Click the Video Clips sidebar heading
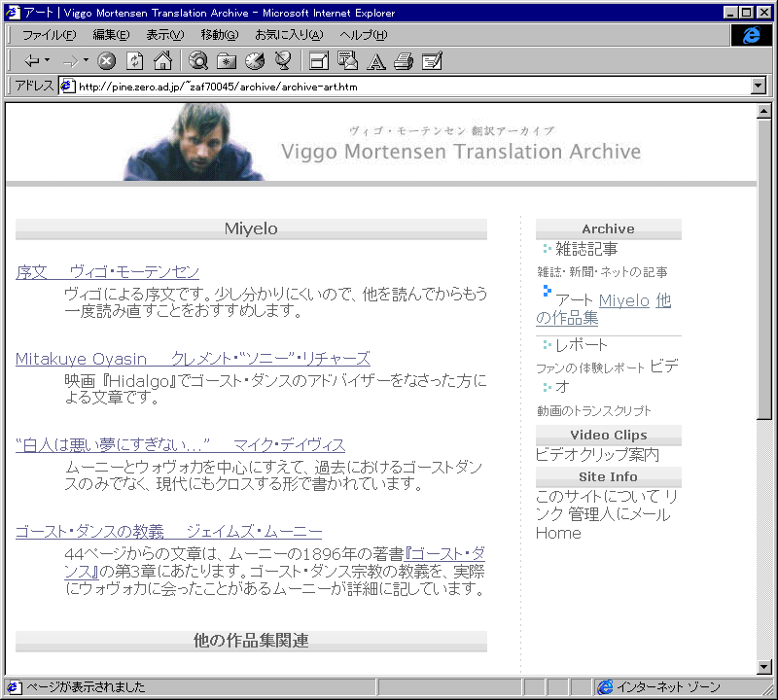 coord(609,436)
